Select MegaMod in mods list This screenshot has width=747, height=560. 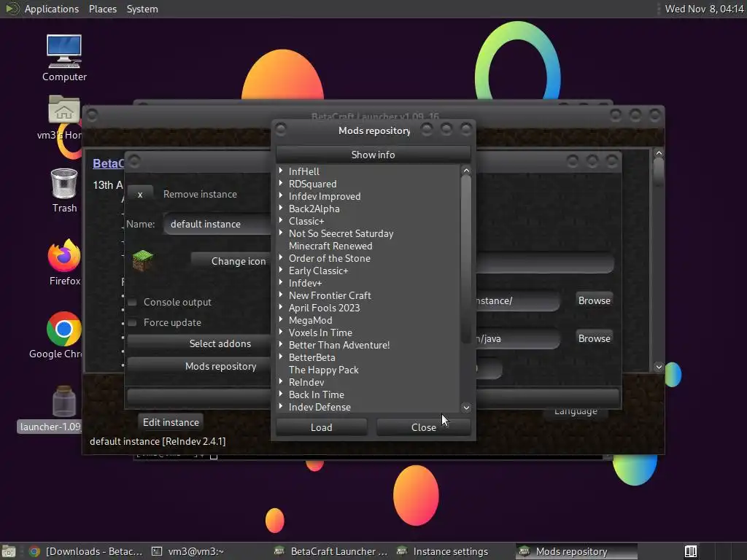coord(310,320)
